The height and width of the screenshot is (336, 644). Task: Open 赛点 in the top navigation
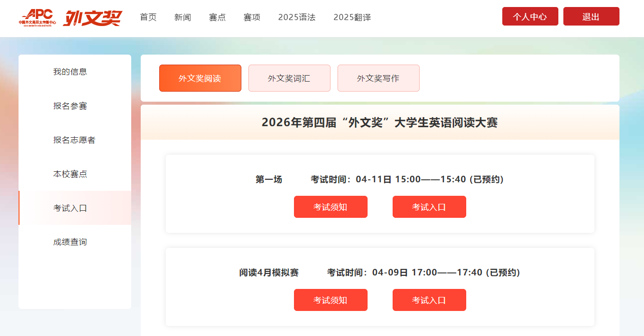click(217, 17)
